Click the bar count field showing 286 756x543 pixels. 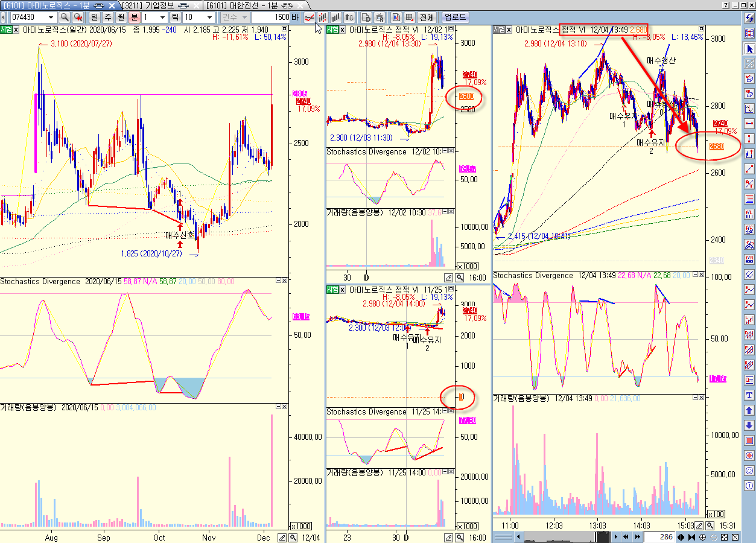(x=661, y=537)
